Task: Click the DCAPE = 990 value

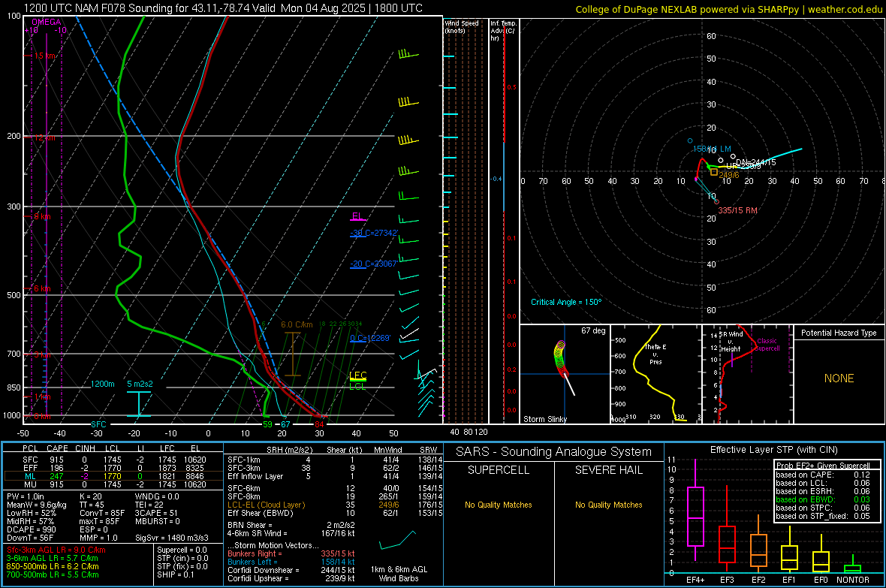Action: (31, 529)
